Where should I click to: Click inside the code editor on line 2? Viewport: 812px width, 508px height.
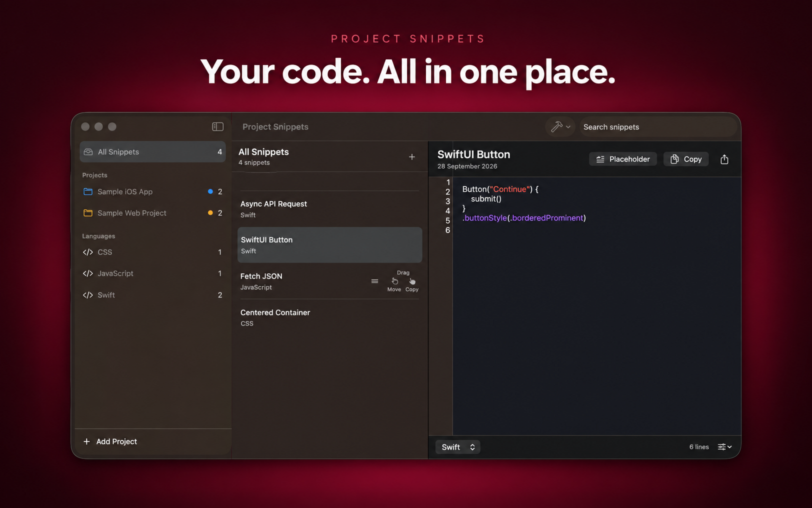(486, 199)
